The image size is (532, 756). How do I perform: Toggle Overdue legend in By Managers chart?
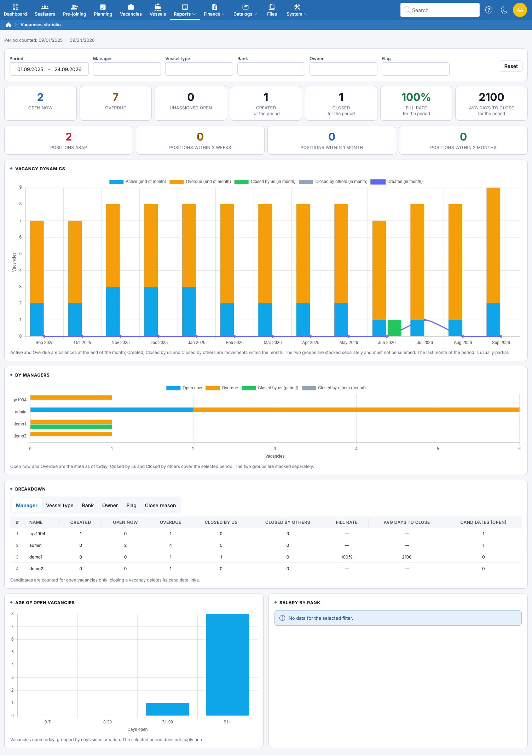222,388
